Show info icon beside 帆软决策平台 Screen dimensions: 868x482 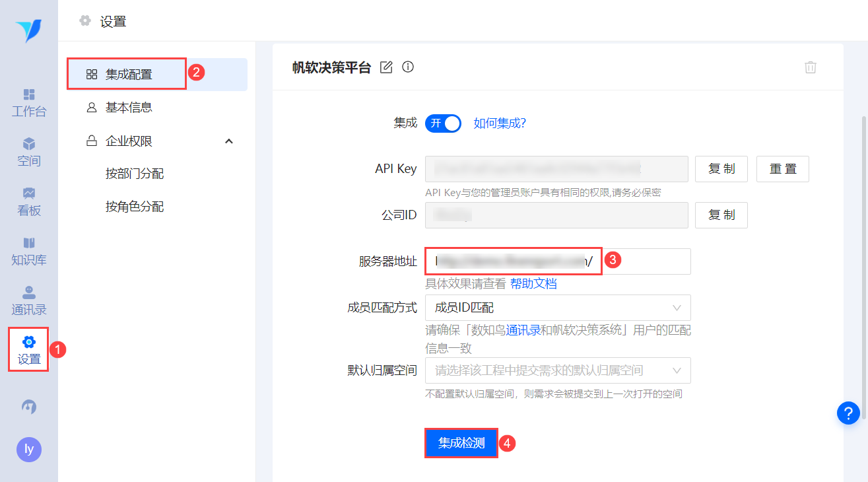408,67
